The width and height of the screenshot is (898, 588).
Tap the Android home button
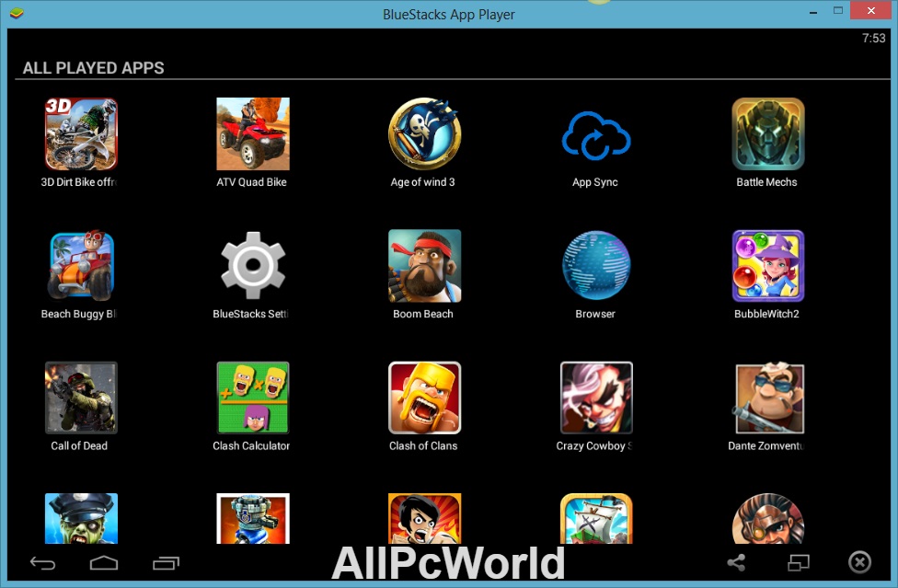tap(104, 563)
